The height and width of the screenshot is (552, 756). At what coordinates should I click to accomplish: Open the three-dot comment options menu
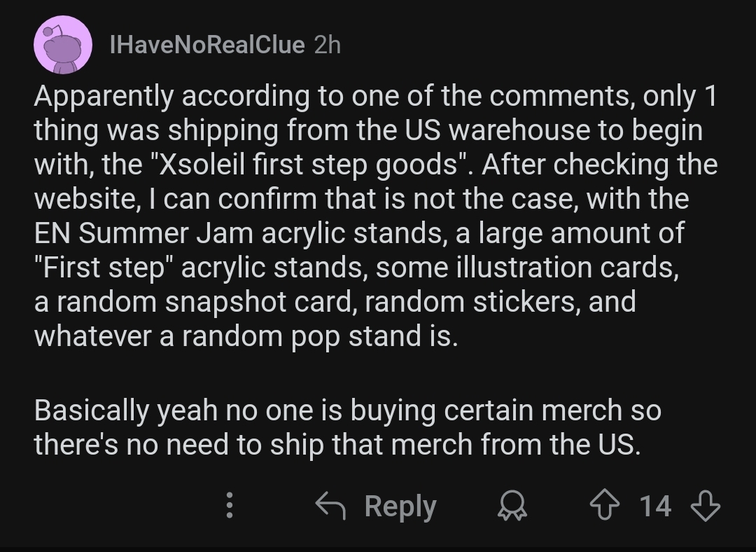[x=230, y=505]
